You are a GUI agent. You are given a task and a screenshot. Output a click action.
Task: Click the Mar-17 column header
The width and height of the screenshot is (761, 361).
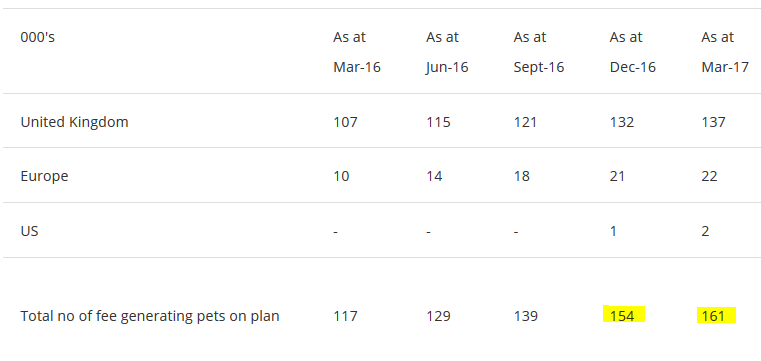tap(725, 52)
